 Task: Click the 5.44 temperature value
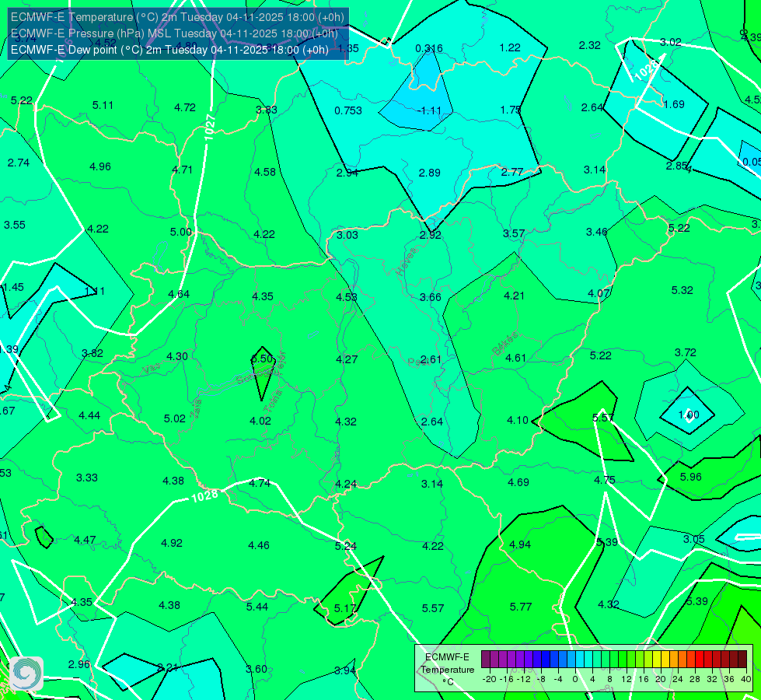point(257,607)
